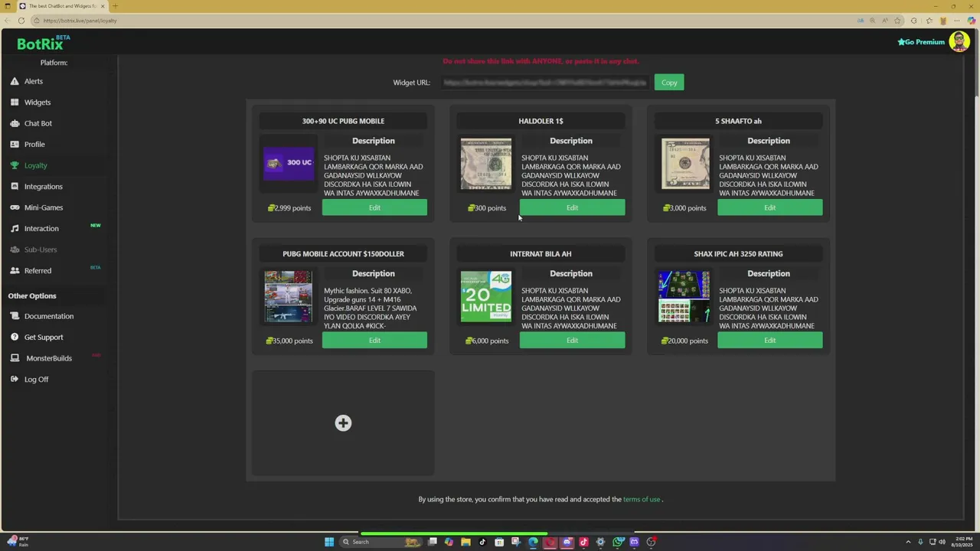Open the favorites list icon

[929, 21]
